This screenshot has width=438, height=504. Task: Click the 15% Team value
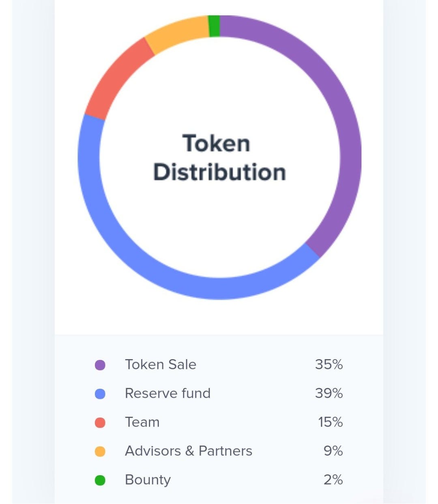331,422
